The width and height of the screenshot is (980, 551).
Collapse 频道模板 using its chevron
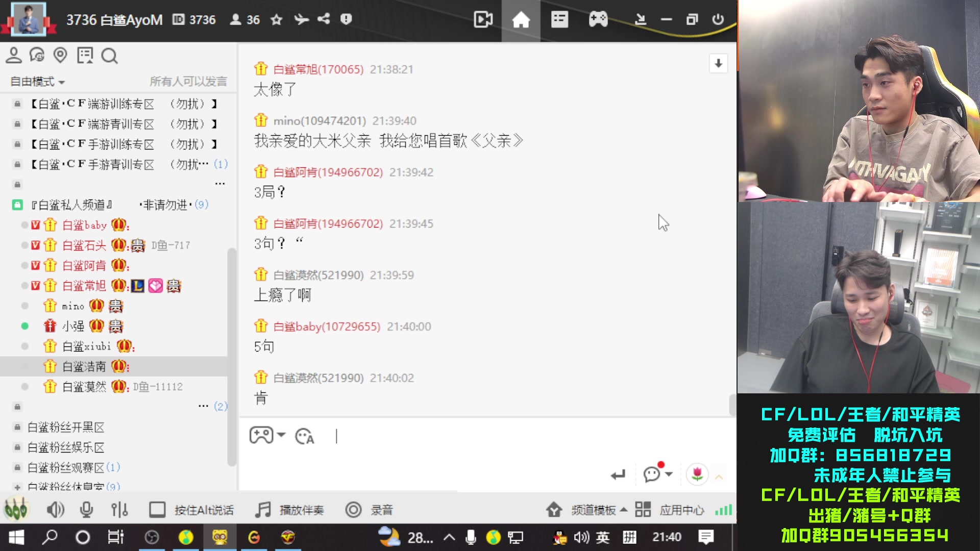click(x=624, y=510)
